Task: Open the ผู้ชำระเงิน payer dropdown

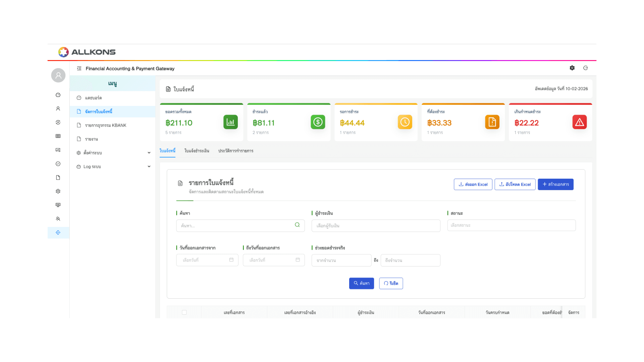Action: click(376, 226)
